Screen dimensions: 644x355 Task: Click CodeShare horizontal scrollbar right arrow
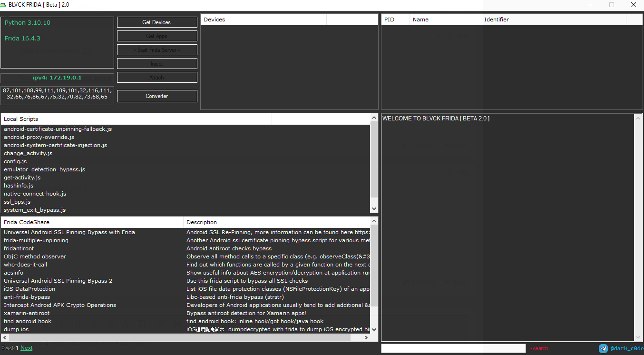tap(366, 337)
